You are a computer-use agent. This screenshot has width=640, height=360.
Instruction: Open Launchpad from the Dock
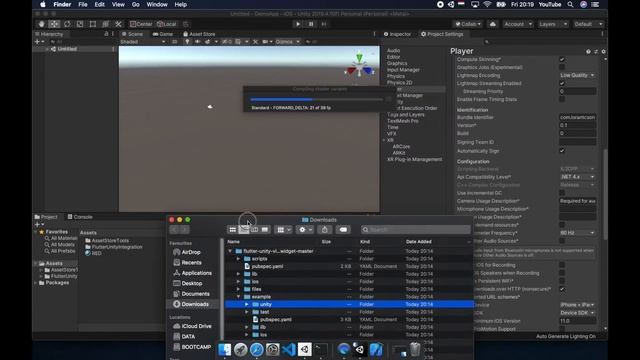pos(240,349)
